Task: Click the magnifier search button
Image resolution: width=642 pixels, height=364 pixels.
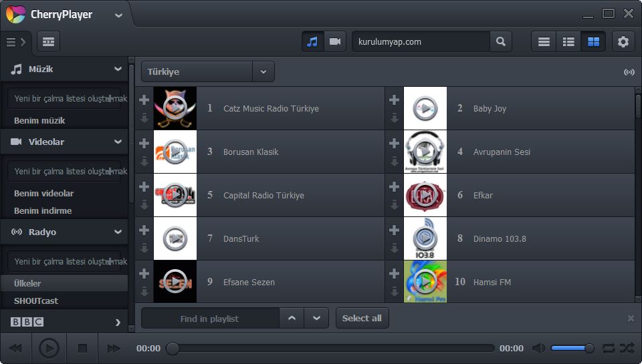Action: click(500, 41)
